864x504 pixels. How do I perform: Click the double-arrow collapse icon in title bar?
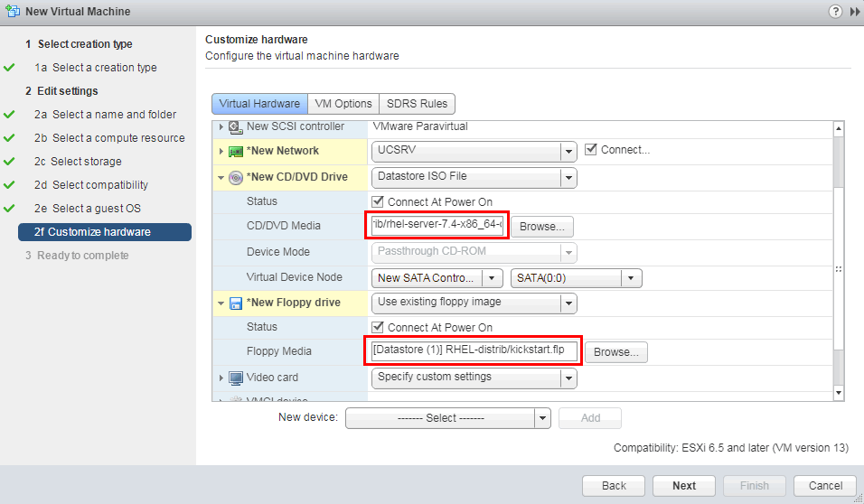(x=855, y=12)
